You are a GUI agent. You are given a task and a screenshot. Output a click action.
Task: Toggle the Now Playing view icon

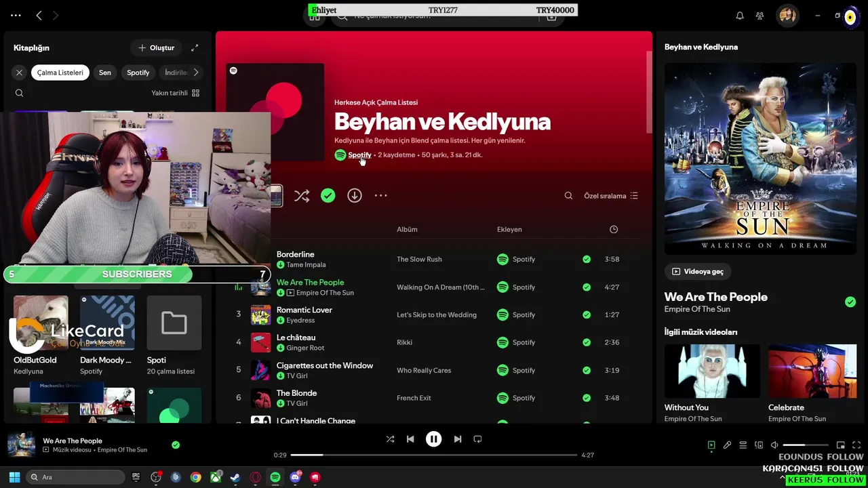(711, 445)
